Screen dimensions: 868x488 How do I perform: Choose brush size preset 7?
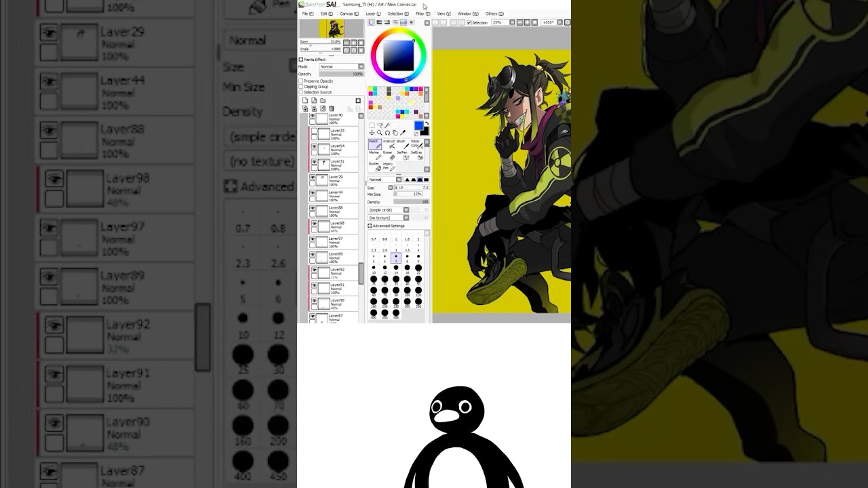396,258
